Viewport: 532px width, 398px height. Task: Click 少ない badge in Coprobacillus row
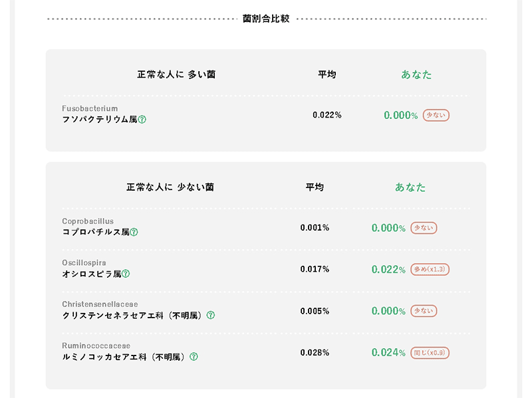(424, 228)
